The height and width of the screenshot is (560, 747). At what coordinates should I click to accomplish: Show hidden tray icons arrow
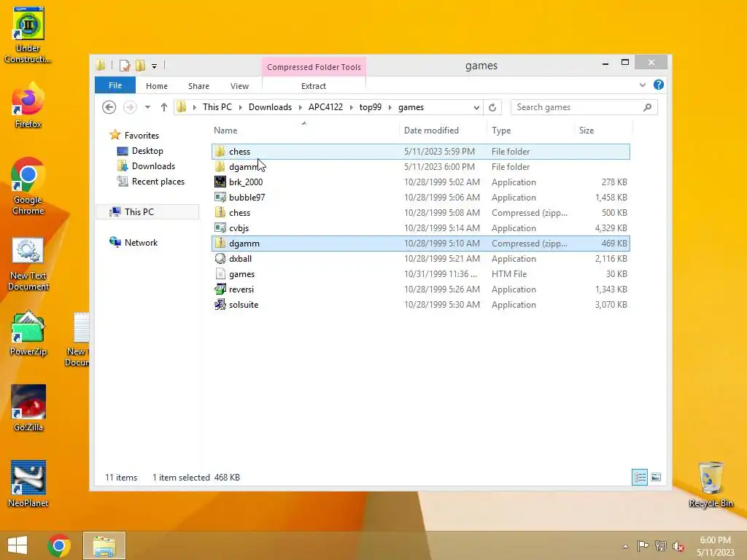pyautogui.click(x=625, y=545)
